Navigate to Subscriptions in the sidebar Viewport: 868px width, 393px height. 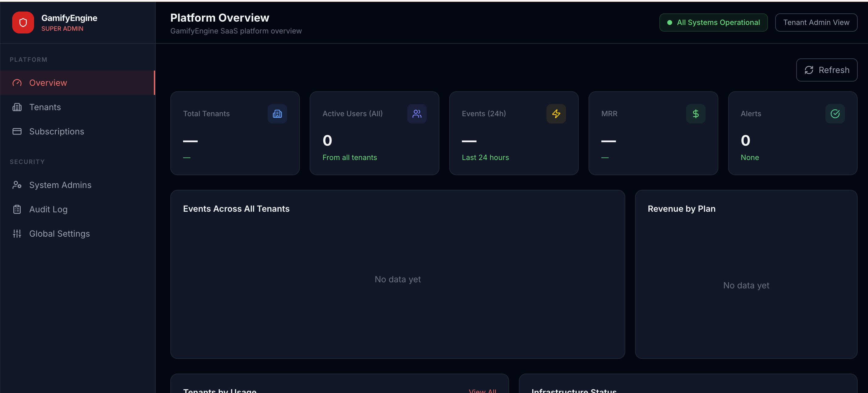click(x=57, y=131)
